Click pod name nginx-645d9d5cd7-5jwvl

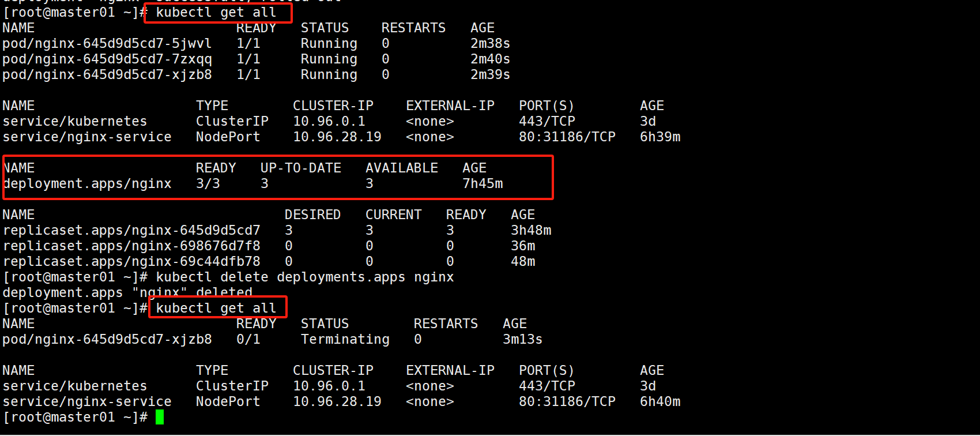click(107, 44)
